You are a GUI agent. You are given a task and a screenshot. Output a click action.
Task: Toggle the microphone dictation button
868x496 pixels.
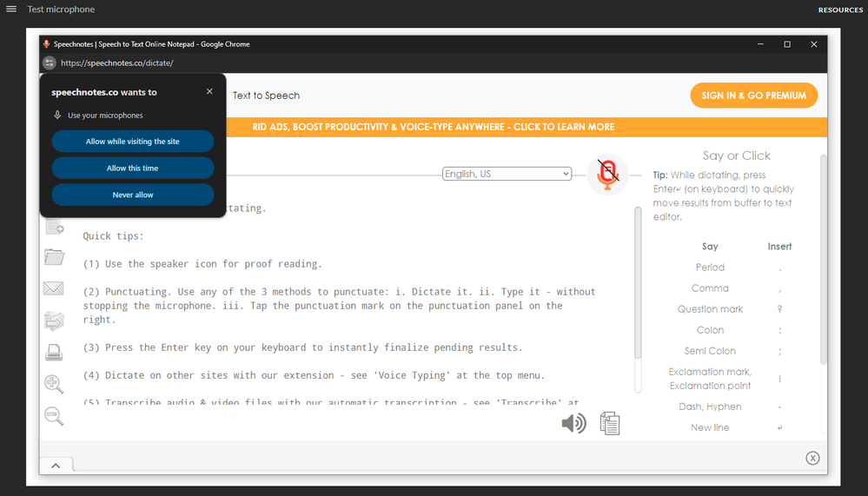(x=608, y=175)
